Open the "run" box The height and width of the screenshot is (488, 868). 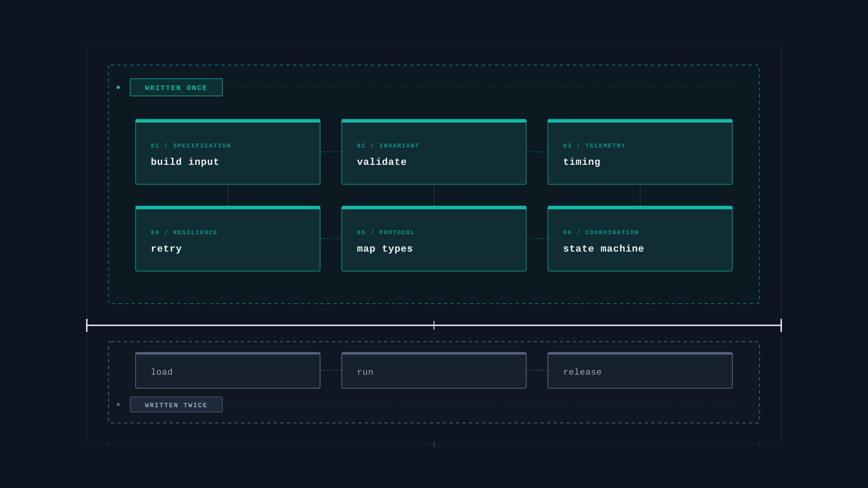[x=434, y=371]
